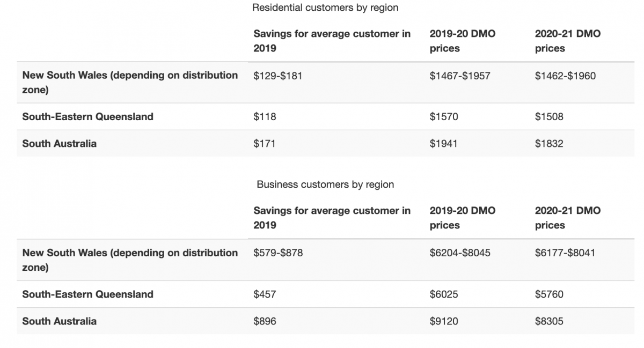Click the $6177-$8041 business price cell
This screenshot has height=348, width=644.
point(565,253)
